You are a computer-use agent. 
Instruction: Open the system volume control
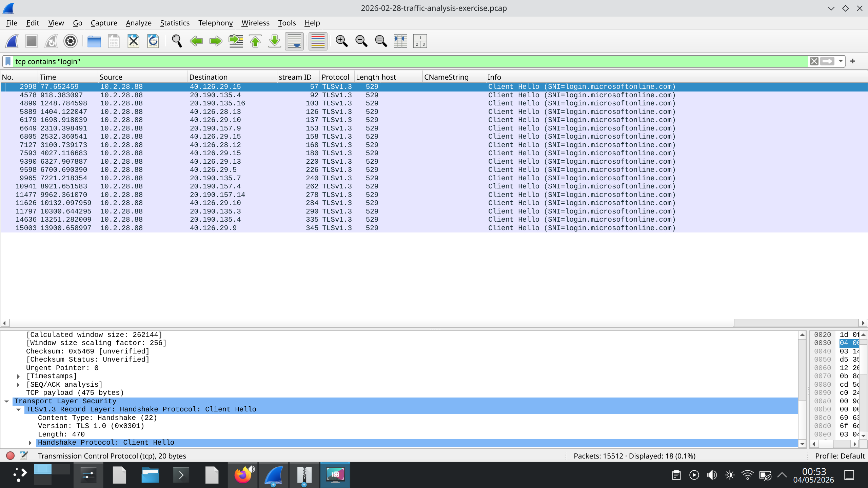click(712, 475)
